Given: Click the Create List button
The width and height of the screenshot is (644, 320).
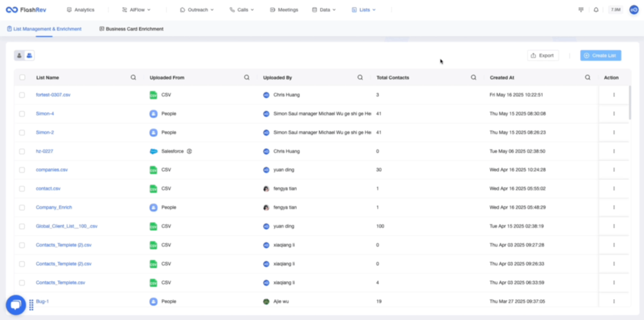Looking at the screenshot, I should (600, 56).
